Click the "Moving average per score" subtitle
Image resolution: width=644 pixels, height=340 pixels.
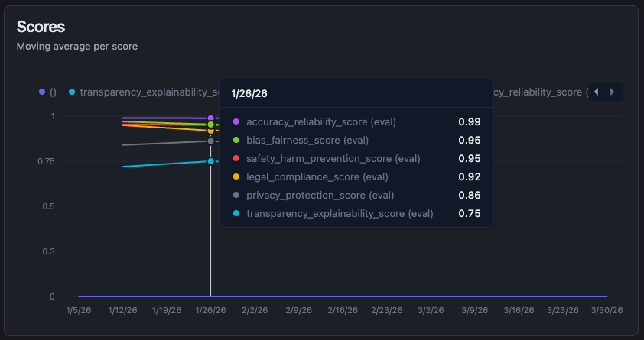point(76,46)
